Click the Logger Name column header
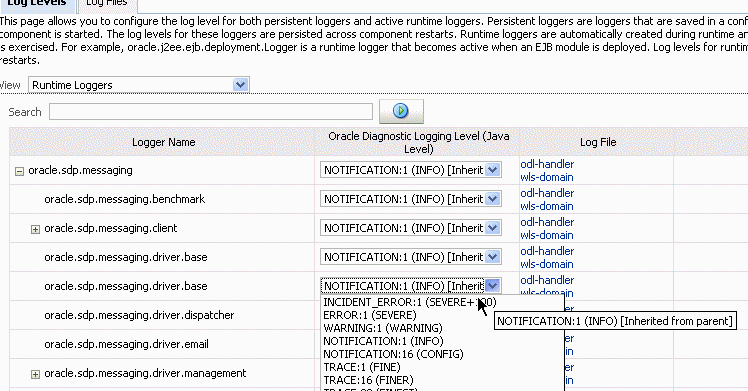This screenshot has width=748, height=391. [x=163, y=142]
